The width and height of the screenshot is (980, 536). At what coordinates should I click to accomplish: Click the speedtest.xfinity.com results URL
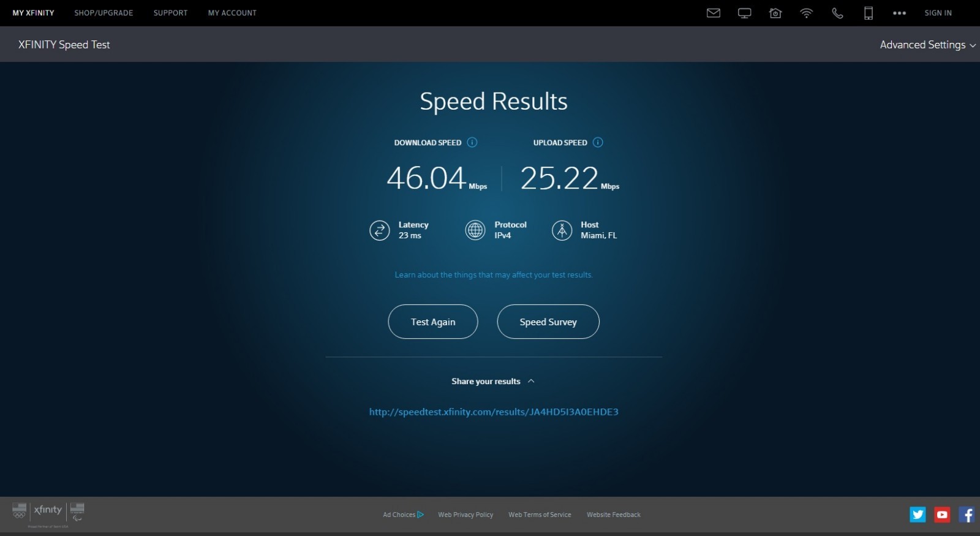coord(494,412)
